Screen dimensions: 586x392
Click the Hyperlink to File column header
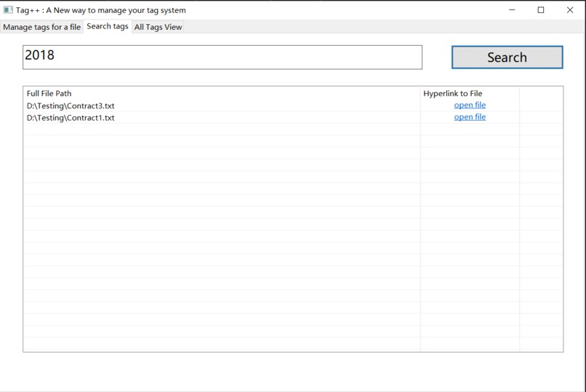(x=470, y=93)
